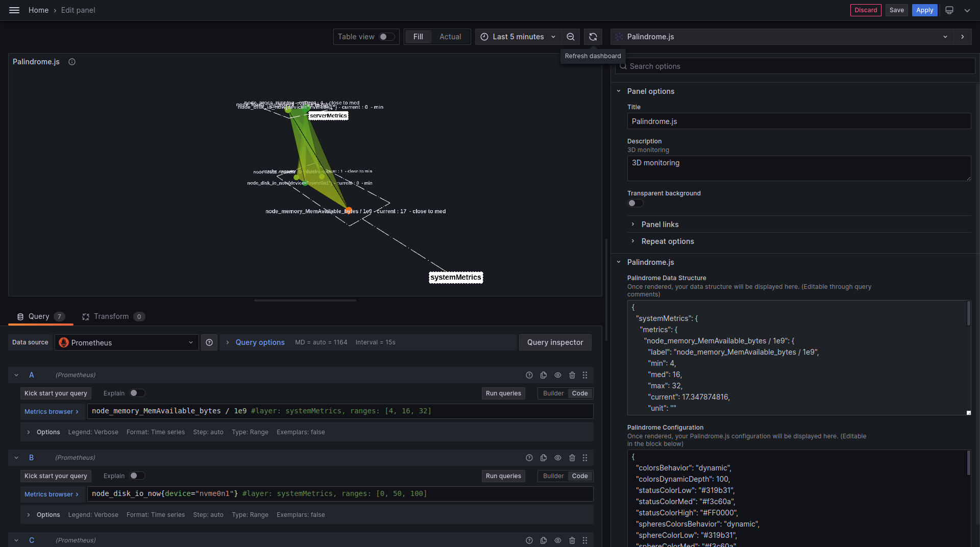The image size is (980, 547).
Task: Toggle Transparent background switch
Action: click(635, 203)
